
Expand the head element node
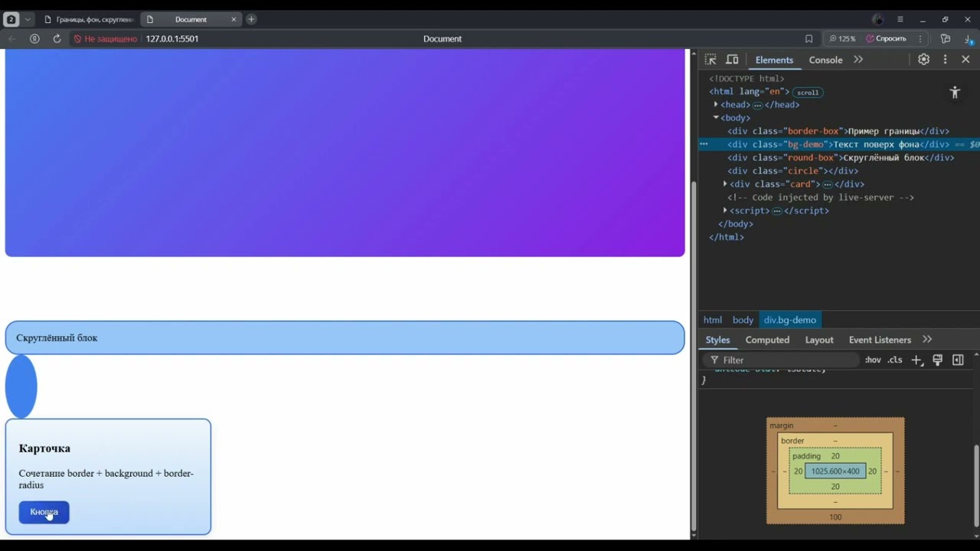tap(716, 104)
